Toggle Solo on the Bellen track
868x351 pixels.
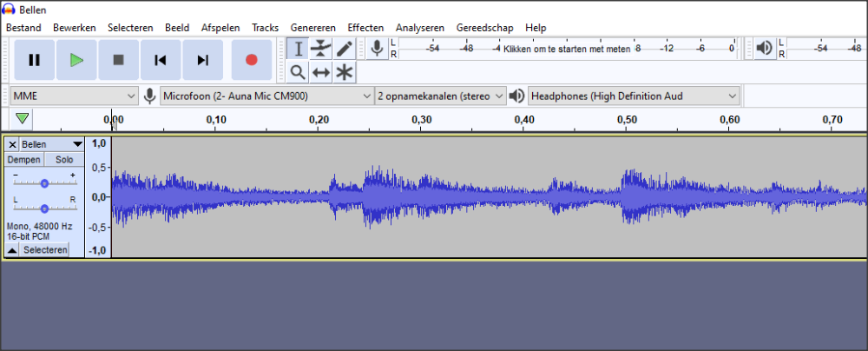click(64, 160)
